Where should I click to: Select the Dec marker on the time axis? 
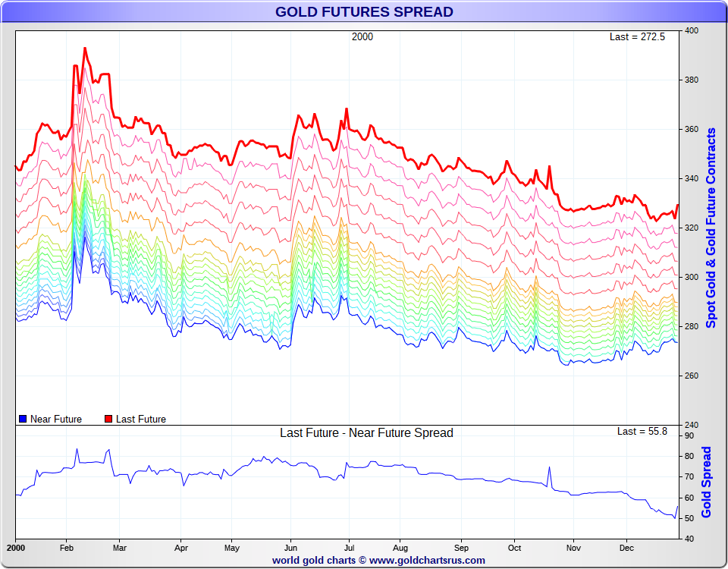tap(626, 547)
